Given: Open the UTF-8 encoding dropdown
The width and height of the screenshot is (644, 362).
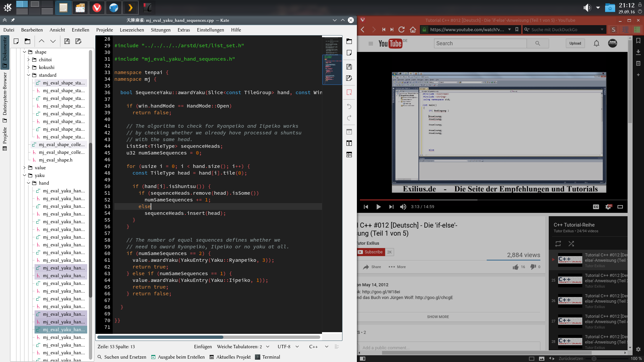Looking at the screenshot, I should (288, 347).
